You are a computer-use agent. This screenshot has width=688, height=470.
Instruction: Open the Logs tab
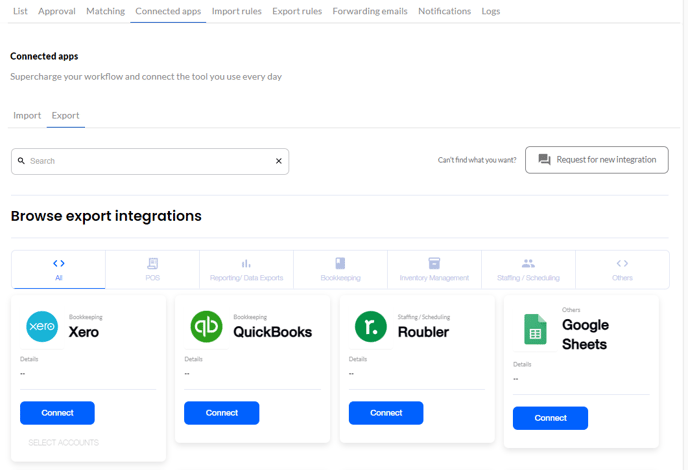click(491, 11)
